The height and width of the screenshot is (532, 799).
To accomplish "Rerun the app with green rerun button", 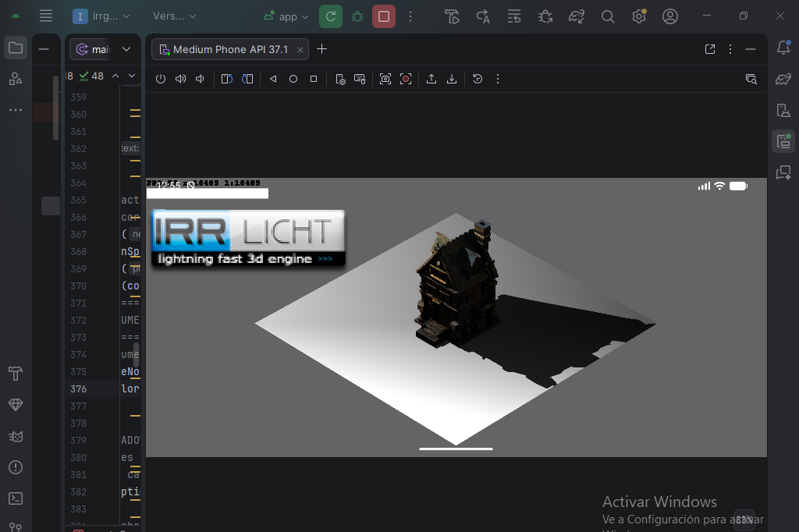I will click(x=331, y=16).
